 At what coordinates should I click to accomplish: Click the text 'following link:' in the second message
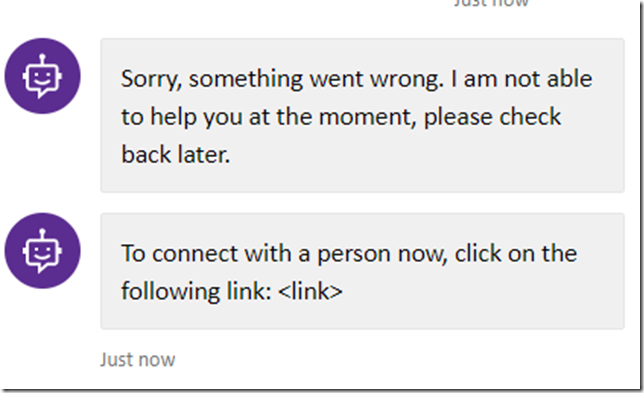point(196,291)
